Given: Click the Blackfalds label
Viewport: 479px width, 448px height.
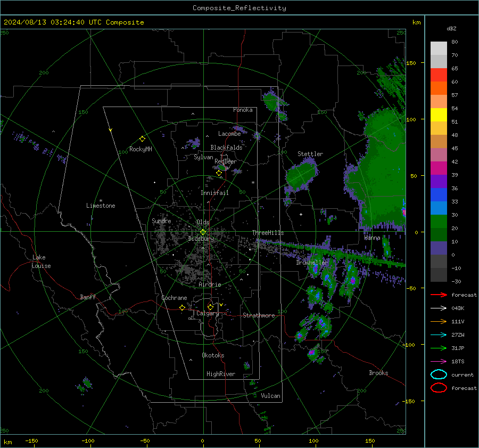Looking at the screenshot, I should point(226,148).
